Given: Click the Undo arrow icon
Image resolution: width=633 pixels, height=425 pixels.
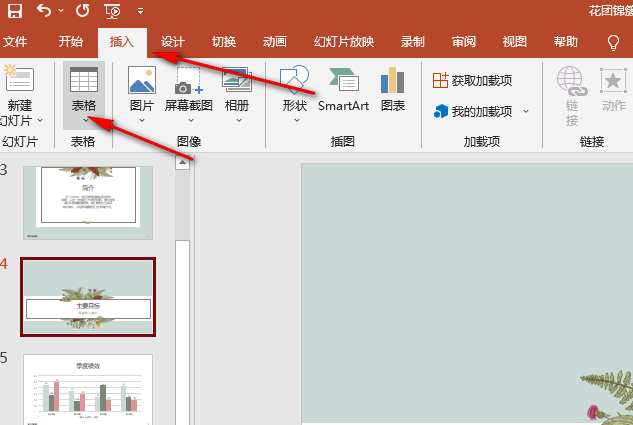Looking at the screenshot, I should point(44,12).
